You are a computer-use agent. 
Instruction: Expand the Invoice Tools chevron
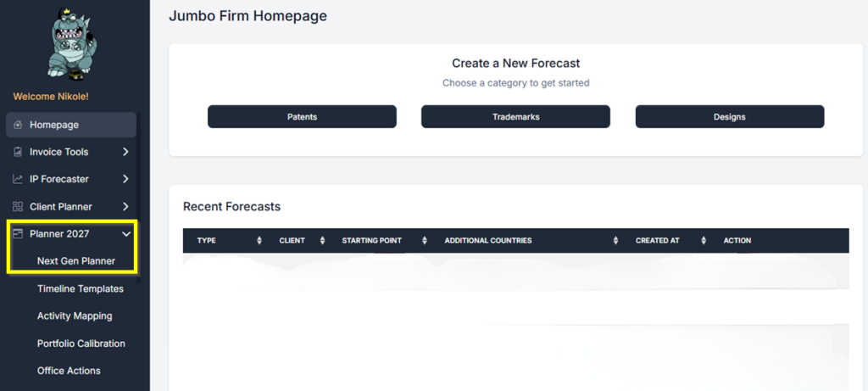[x=125, y=152]
